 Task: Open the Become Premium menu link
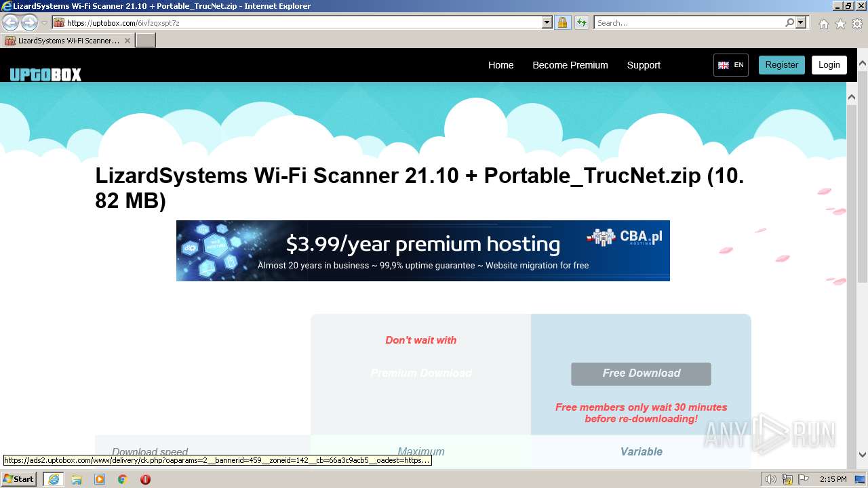(570, 65)
